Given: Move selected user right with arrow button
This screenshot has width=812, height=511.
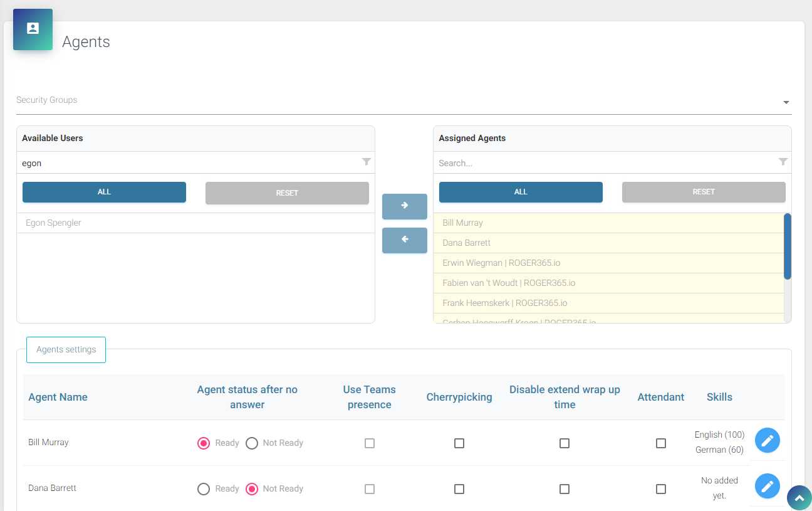Looking at the screenshot, I should [404, 206].
